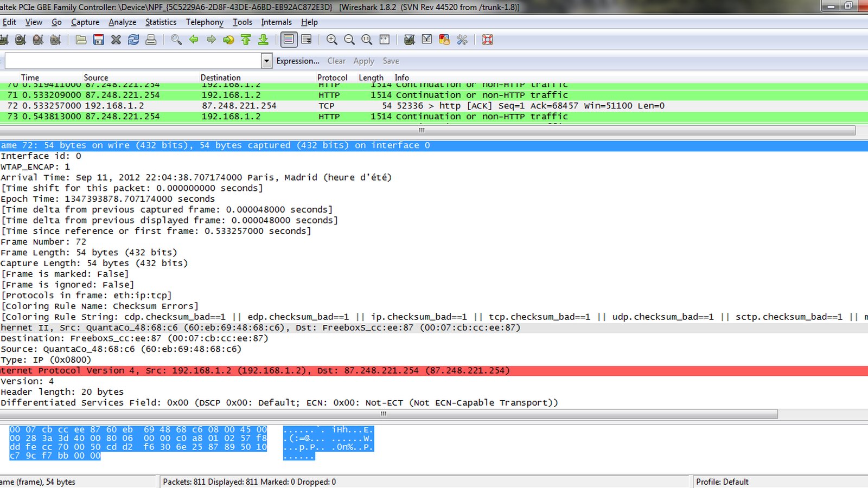Zoom in on packet text
This screenshot has height=488, width=868.
pos(332,40)
